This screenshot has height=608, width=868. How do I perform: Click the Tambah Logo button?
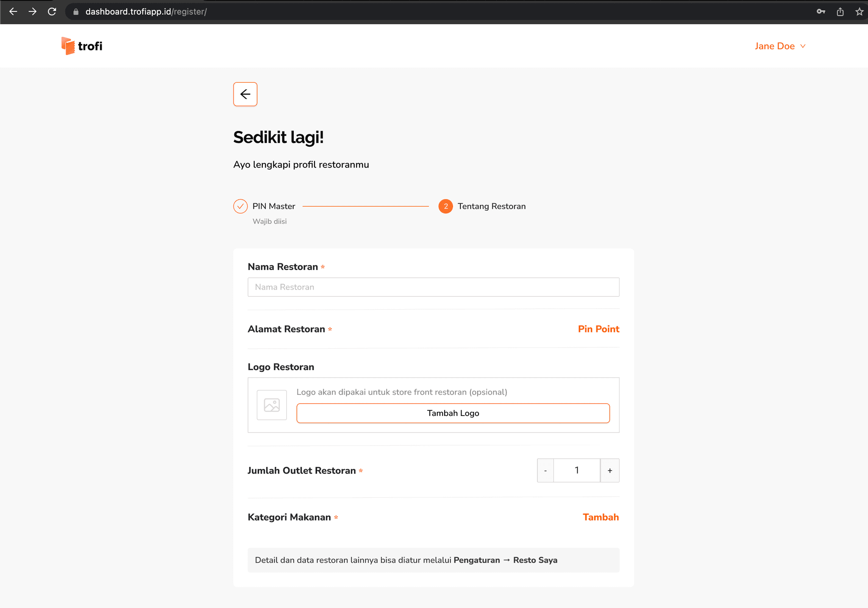point(453,413)
